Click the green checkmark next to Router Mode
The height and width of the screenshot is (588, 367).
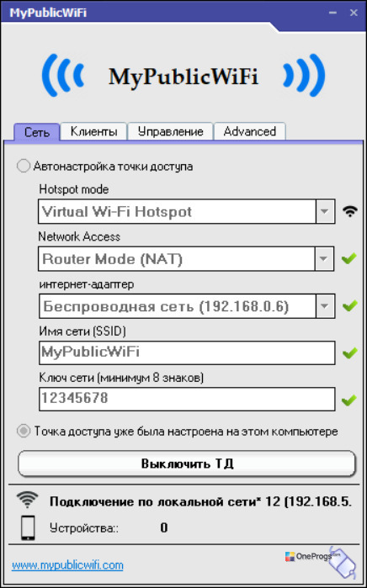click(x=348, y=258)
